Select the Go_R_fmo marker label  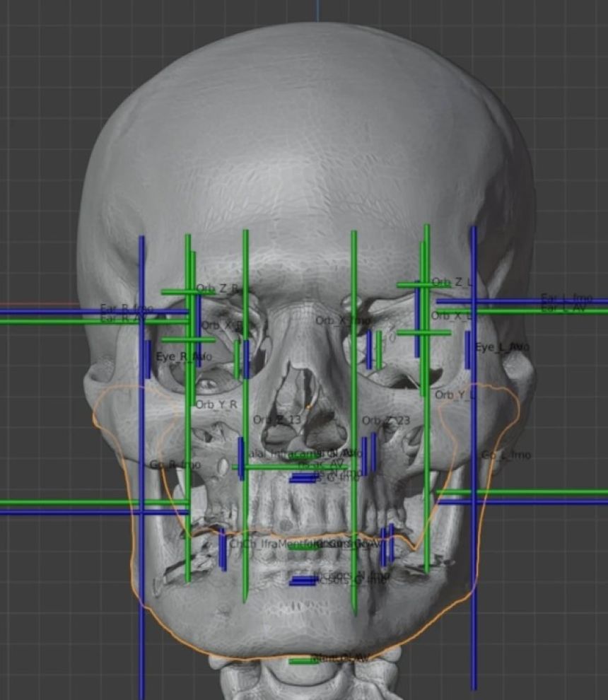175,465
